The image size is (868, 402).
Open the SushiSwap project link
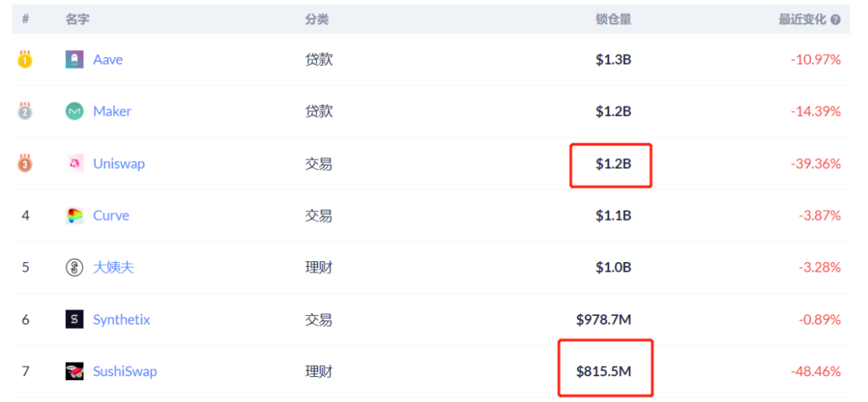[125, 371]
